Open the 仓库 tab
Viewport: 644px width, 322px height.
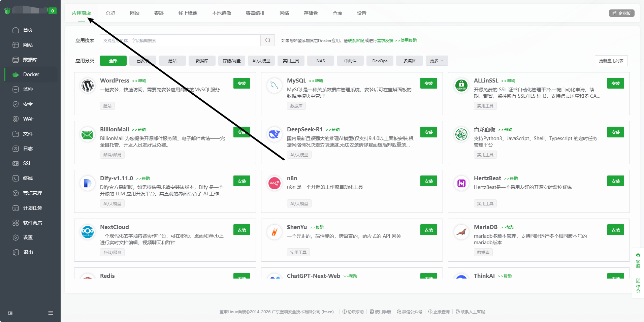[x=337, y=13]
